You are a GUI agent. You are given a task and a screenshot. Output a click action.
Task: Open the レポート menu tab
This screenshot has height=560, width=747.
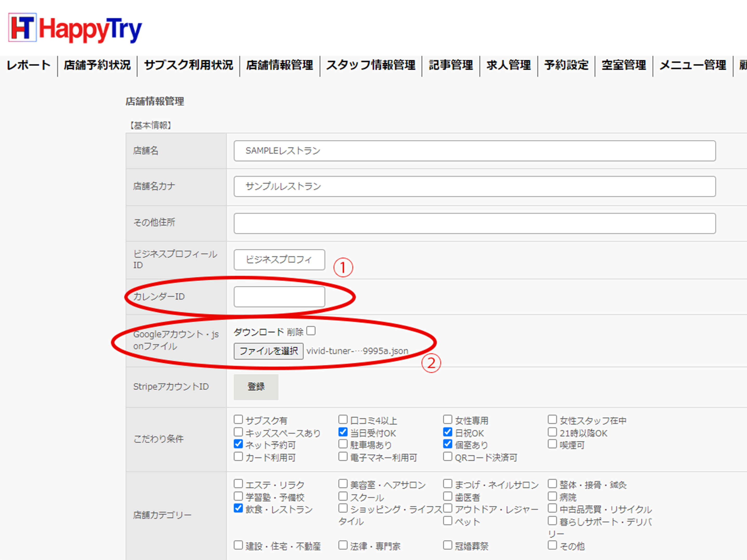[28, 65]
